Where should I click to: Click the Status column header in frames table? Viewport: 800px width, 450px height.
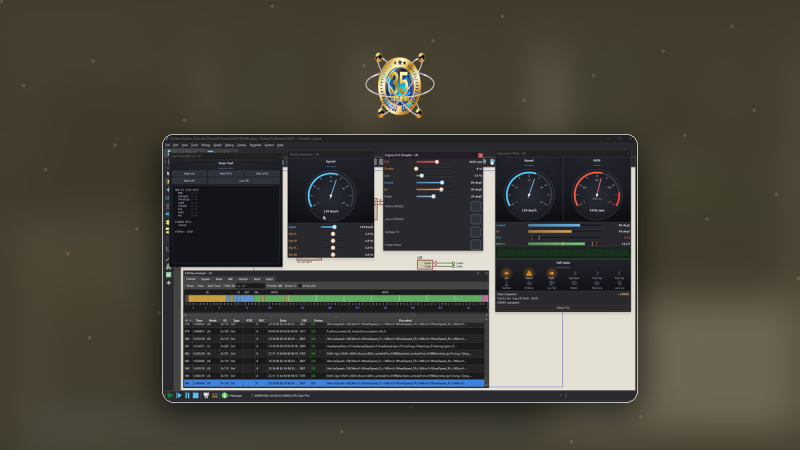coord(318,320)
